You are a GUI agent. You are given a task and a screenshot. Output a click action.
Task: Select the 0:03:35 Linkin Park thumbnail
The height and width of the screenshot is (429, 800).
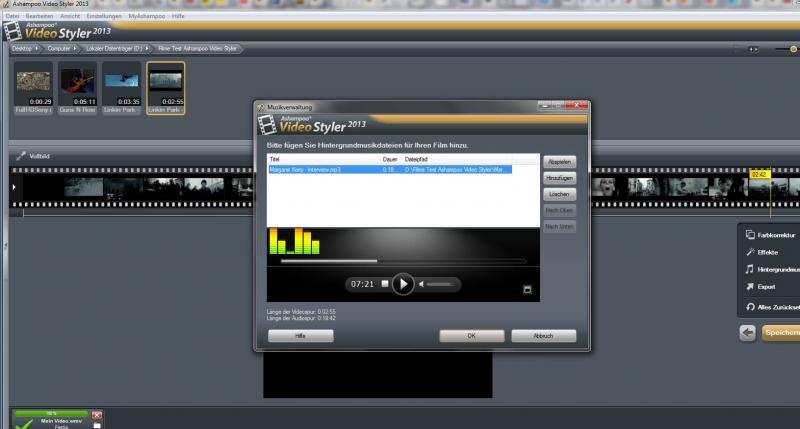(x=121, y=88)
